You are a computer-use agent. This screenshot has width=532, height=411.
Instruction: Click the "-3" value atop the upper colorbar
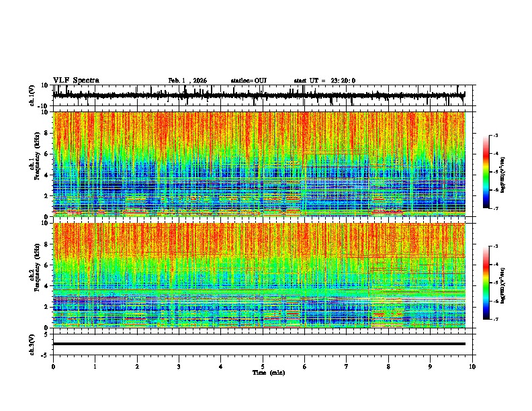pyautogui.click(x=495, y=135)
